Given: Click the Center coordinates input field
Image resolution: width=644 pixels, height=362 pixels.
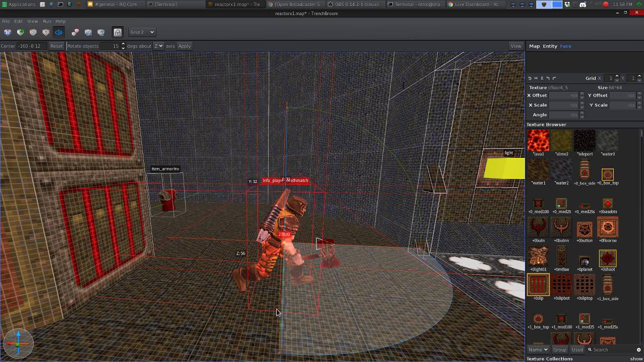Looking at the screenshot, I should click(32, 46).
